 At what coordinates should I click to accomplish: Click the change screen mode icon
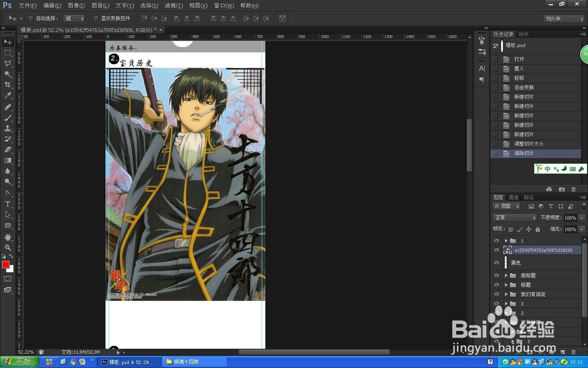8,290
